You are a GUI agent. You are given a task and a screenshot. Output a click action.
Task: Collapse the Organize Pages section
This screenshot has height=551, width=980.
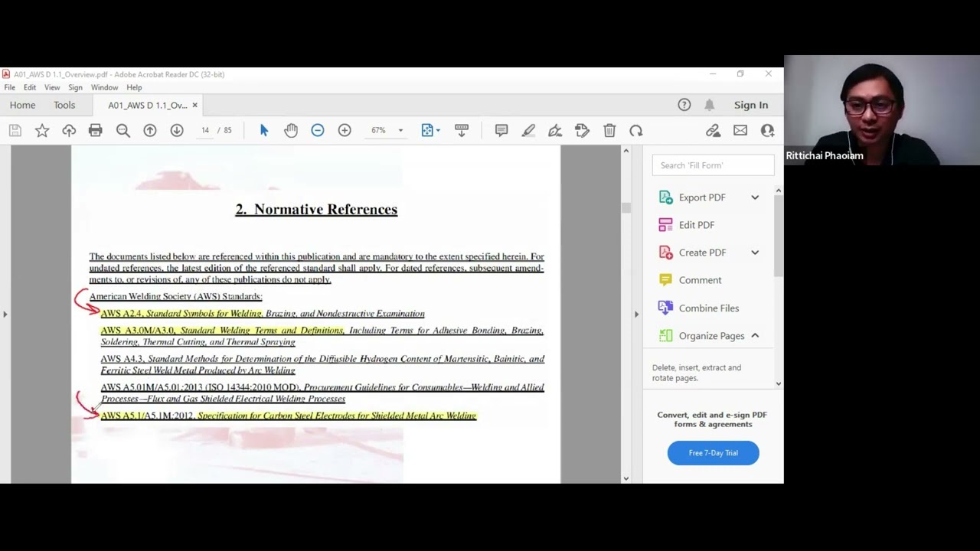coord(755,336)
